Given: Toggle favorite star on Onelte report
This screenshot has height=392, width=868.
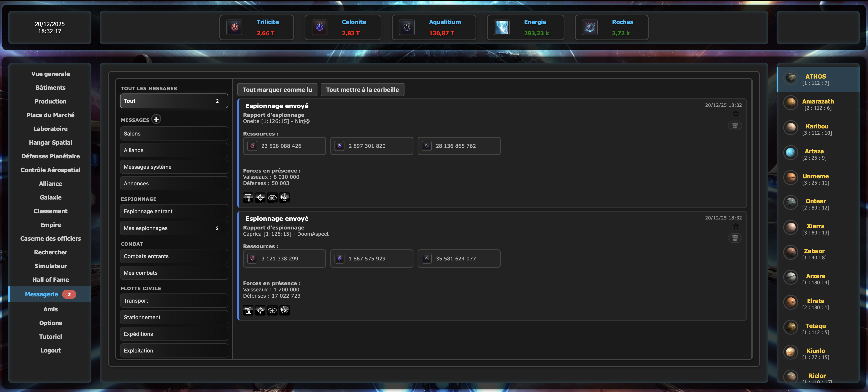Looking at the screenshot, I should coord(736,114).
